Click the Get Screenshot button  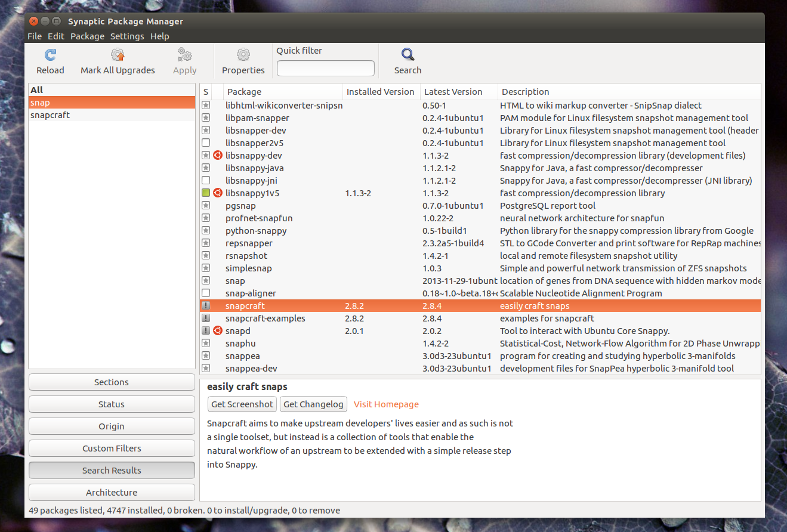(242, 404)
